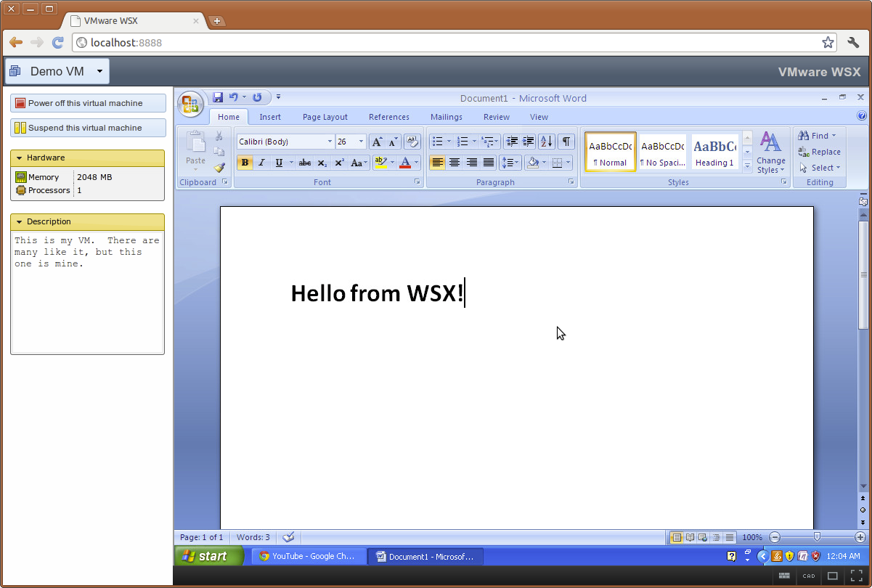
Task: Switch to Print Layout view
Action: pyautogui.click(x=677, y=537)
